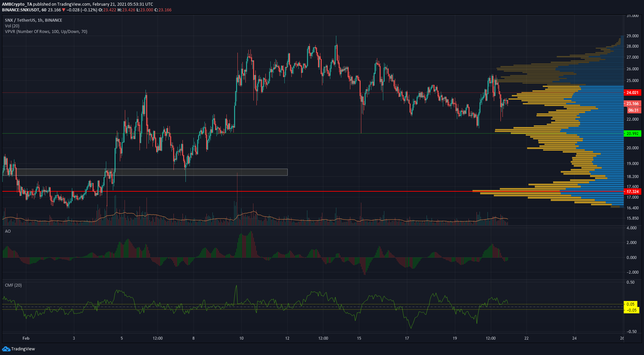
Task: Click the AO indicator label
Action: coord(8,231)
